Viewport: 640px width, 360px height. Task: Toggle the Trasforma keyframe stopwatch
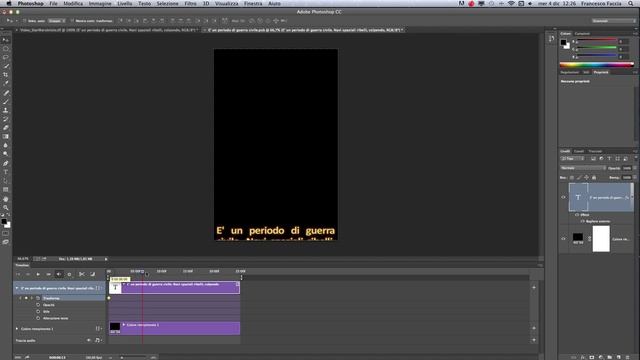tap(38, 298)
